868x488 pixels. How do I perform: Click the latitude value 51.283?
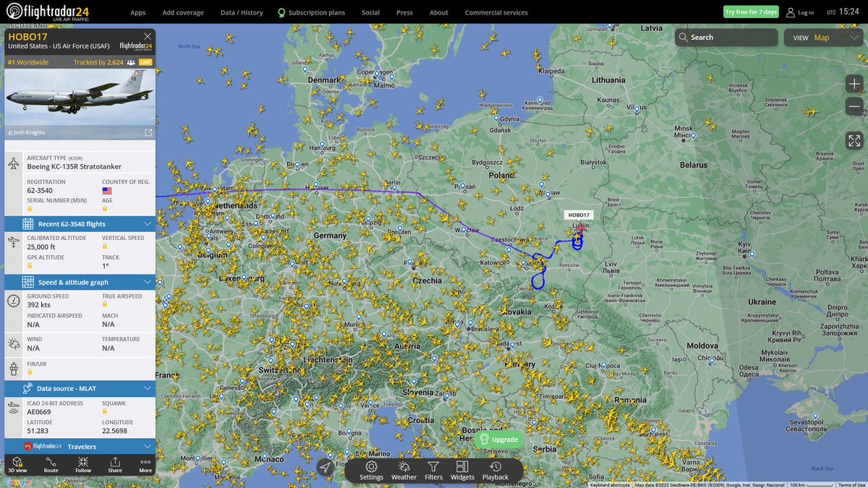pos(37,431)
